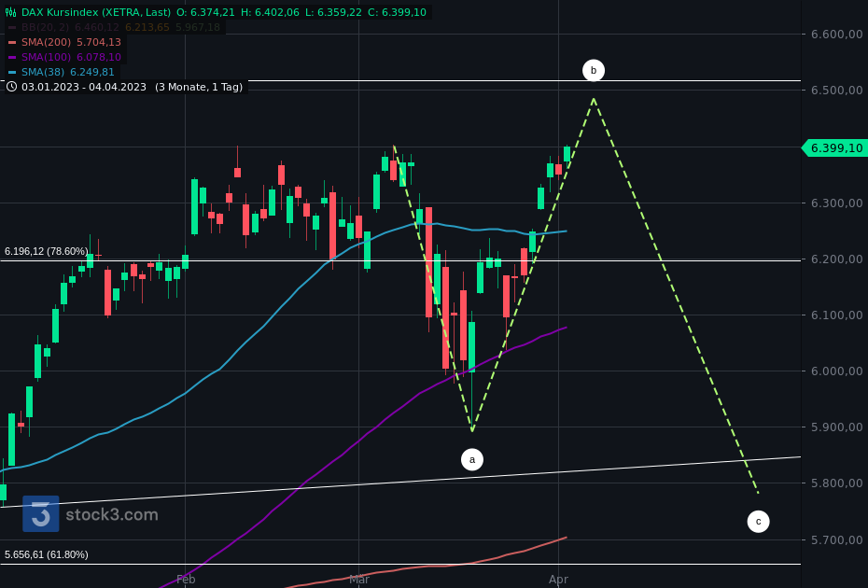The width and height of the screenshot is (868, 588).
Task: Open the (3 Monate, 1 Tag) timeframe selector
Action: pos(197,87)
